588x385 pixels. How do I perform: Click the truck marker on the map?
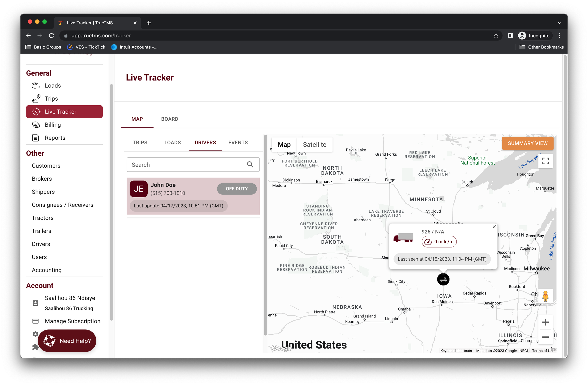(443, 280)
